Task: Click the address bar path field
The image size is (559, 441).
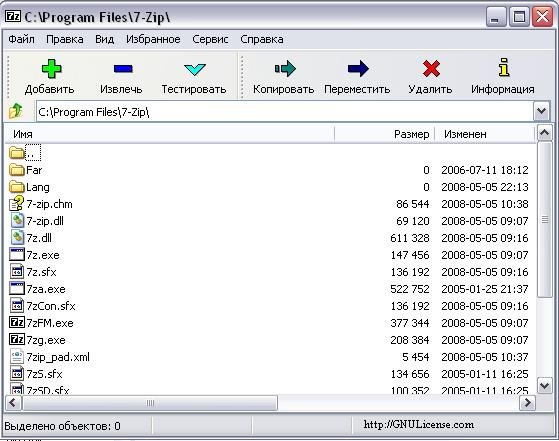Action: [x=284, y=112]
